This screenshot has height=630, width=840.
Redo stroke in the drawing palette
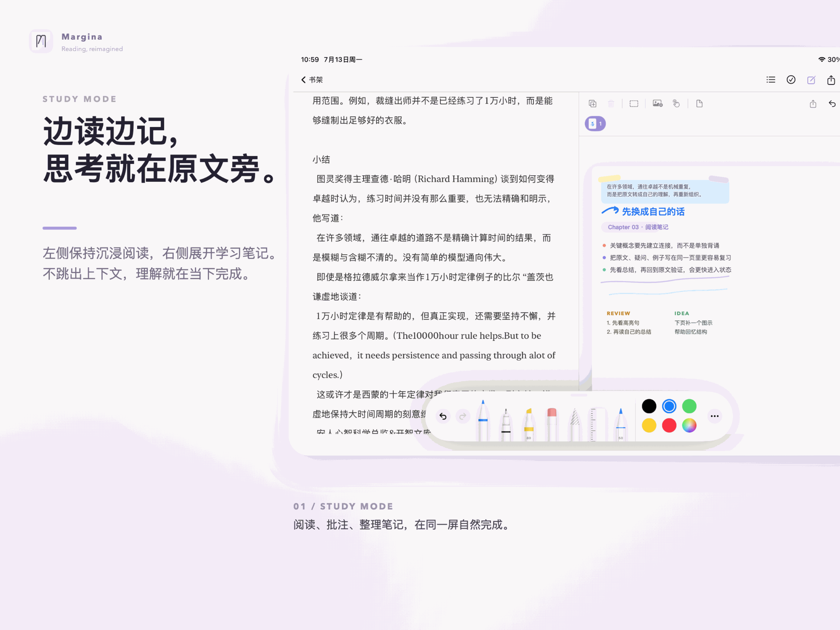coord(462,416)
